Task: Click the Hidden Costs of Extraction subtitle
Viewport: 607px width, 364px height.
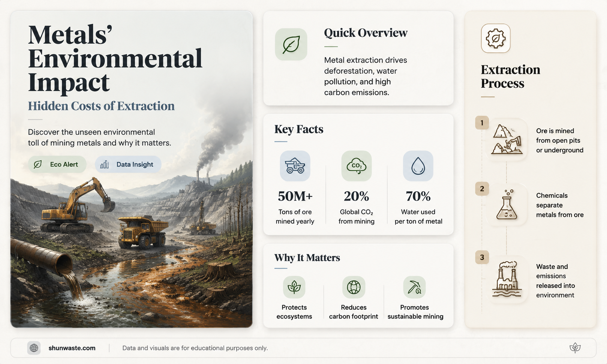Action: [101, 106]
